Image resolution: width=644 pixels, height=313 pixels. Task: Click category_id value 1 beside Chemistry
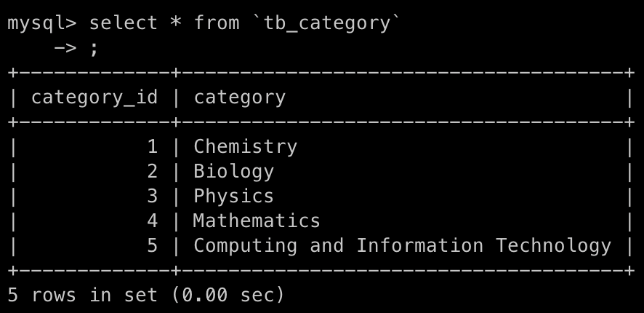click(152, 147)
